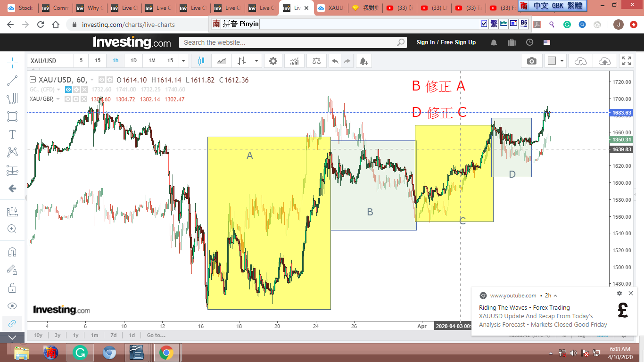644x362 pixels.
Task: Save chart layout to cloud
Action: point(604,61)
